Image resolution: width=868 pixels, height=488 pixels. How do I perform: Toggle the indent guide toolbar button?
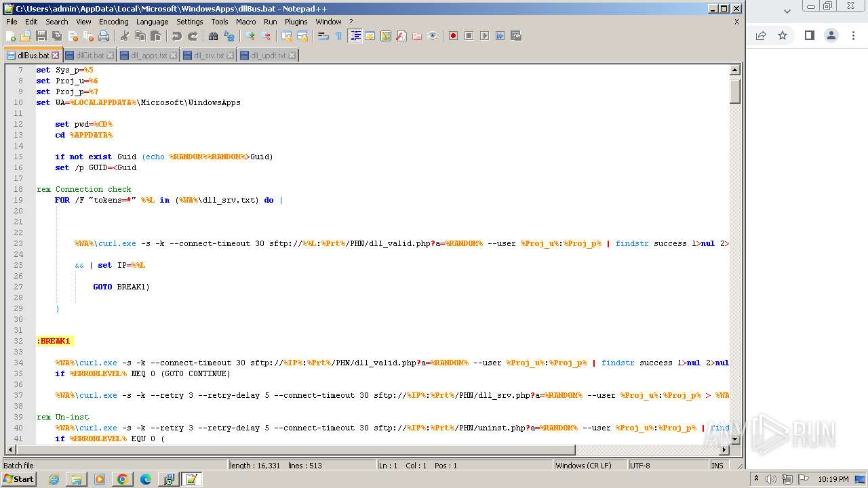pos(355,36)
